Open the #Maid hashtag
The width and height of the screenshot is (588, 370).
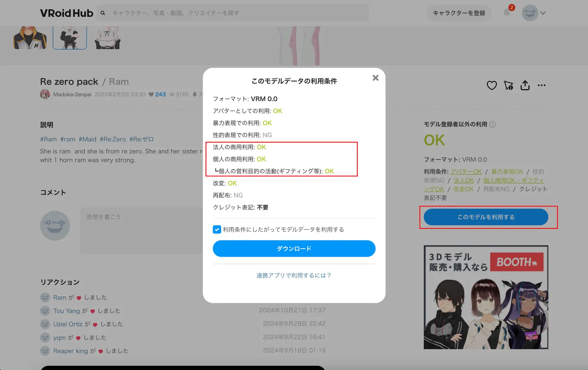(x=87, y=139)
